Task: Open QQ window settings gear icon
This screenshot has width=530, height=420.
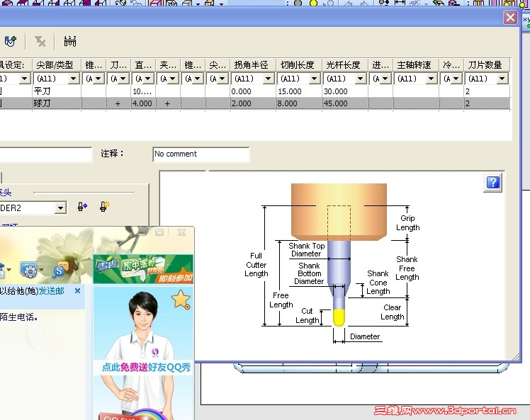Action: [28, 270]
